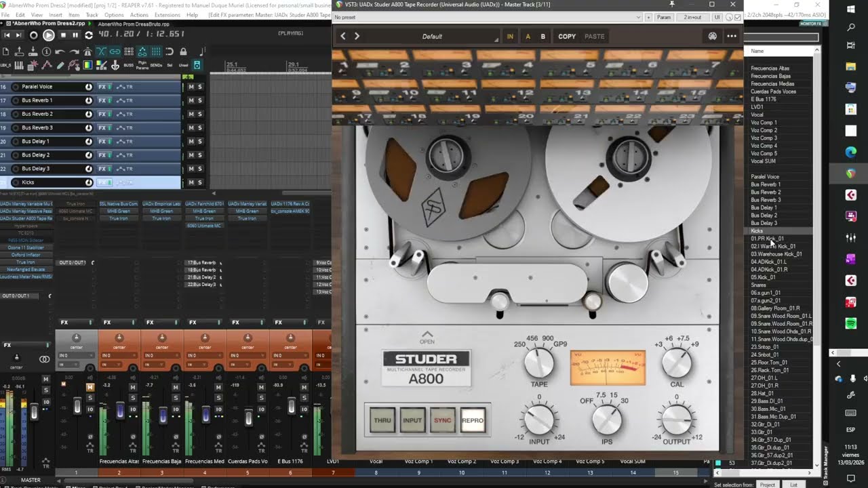Image resolution: width=868 pixels, height=488 pixels.
Task: Toggle the metronome icon in toolbar
Action: point(87,52)
